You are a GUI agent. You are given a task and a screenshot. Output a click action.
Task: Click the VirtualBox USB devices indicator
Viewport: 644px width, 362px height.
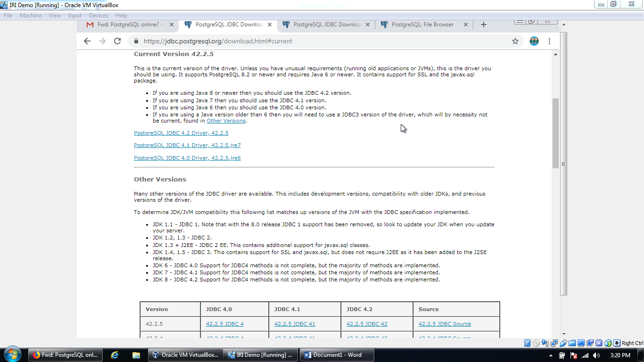(x=563, y=343)
